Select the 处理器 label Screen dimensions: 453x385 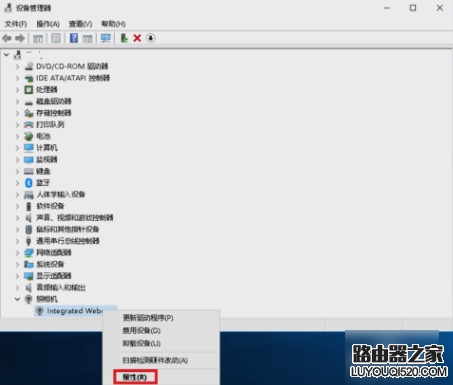(x=47, y=90)
